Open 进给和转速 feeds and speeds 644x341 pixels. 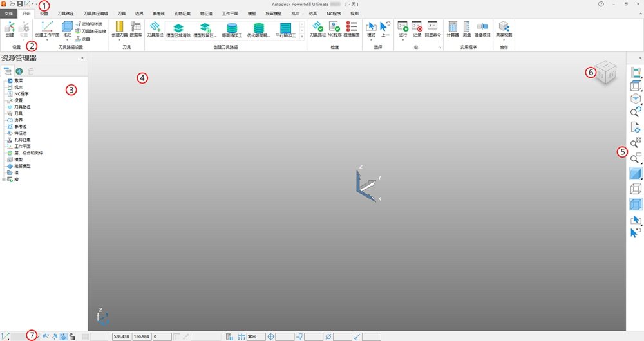coord(89,24)
